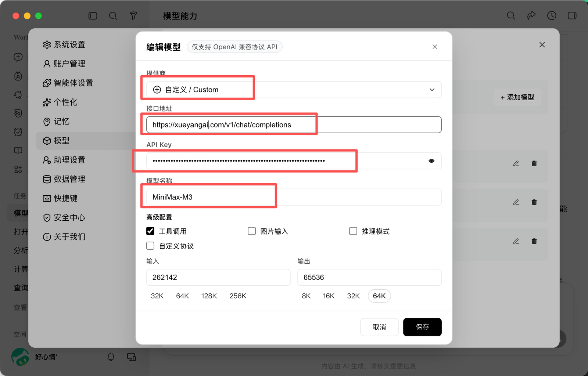
Task: Click 保存 to save model
Action: coord(422,327)
